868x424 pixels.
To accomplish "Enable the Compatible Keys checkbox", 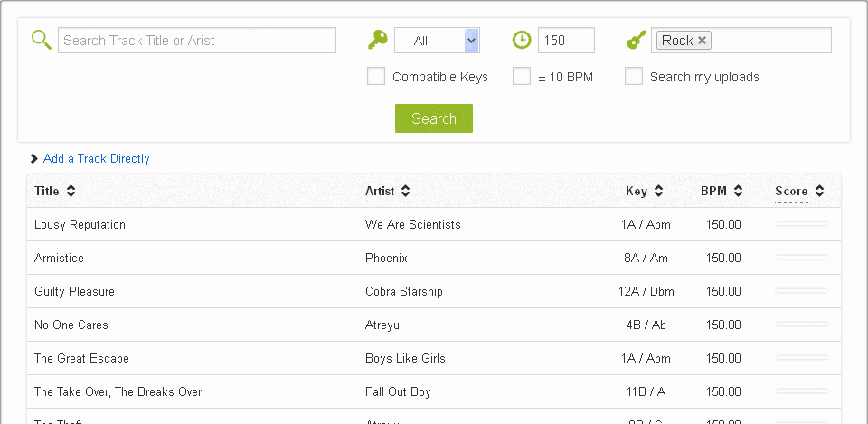I will click(376, 77).
